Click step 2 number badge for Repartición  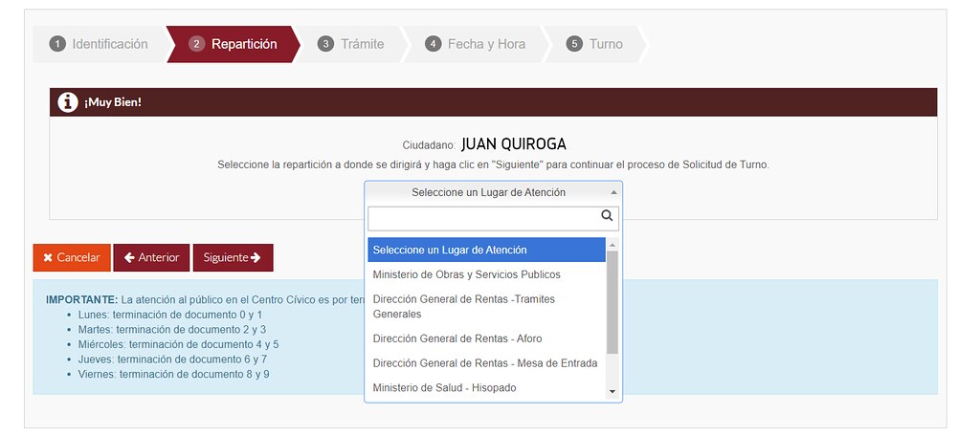point(197,44)
